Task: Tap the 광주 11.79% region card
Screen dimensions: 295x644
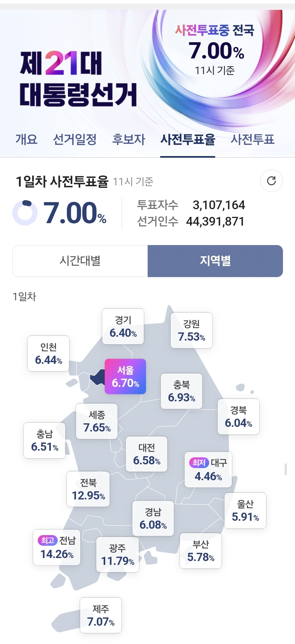Action: point(118,554)
